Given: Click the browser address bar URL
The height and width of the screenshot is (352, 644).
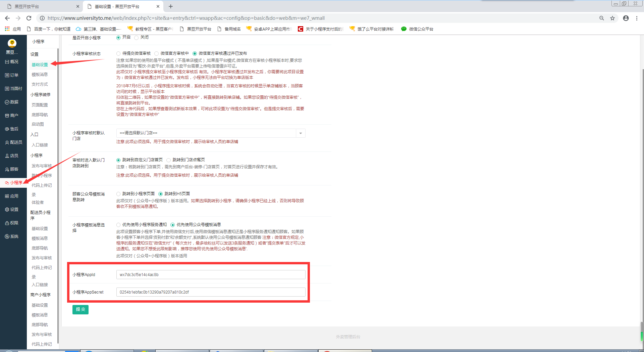Looking at the screenshot, I should pos(186,18).
